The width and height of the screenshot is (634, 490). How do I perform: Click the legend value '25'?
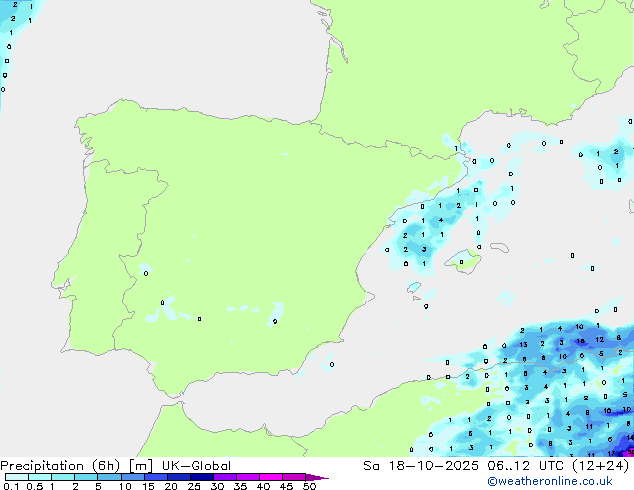coord(194,486)
